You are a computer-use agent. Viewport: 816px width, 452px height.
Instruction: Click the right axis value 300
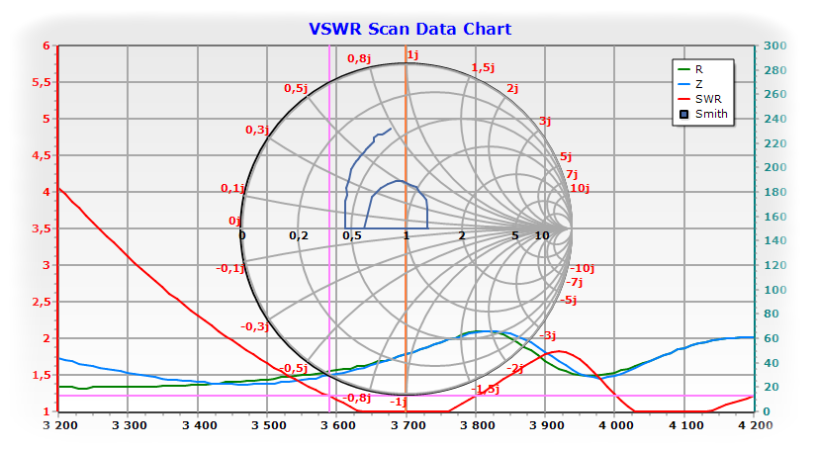pyautogui.click(x=775, y=46)
